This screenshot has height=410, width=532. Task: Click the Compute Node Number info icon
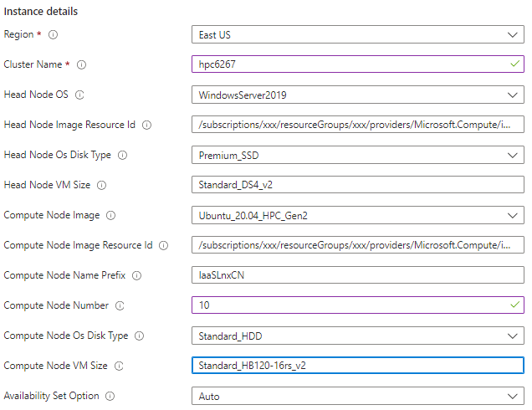coord(120,305)
